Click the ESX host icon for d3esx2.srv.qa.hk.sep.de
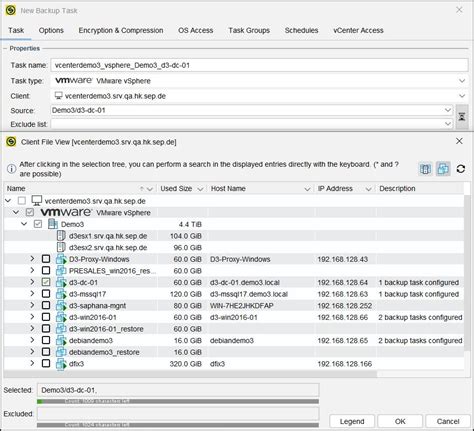The height and width of the screenshot is (431, 474). point(61,248)
